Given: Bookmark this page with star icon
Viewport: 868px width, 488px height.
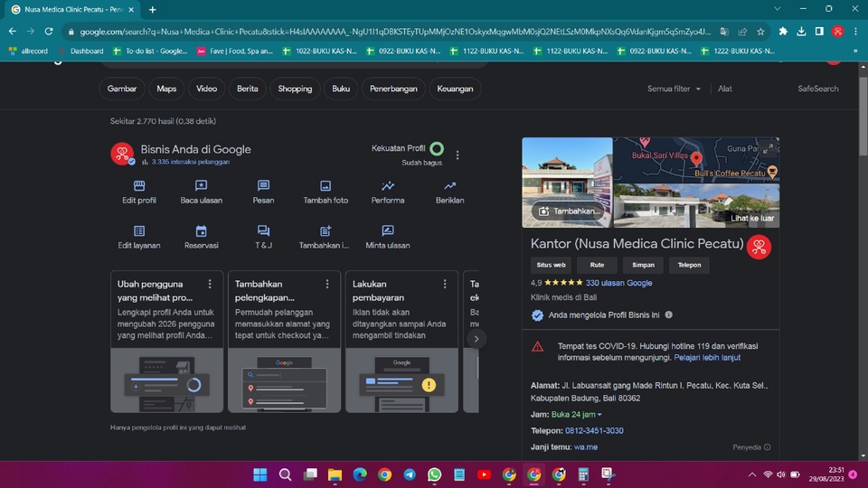Looking at the screenshot, I should 760,32.
